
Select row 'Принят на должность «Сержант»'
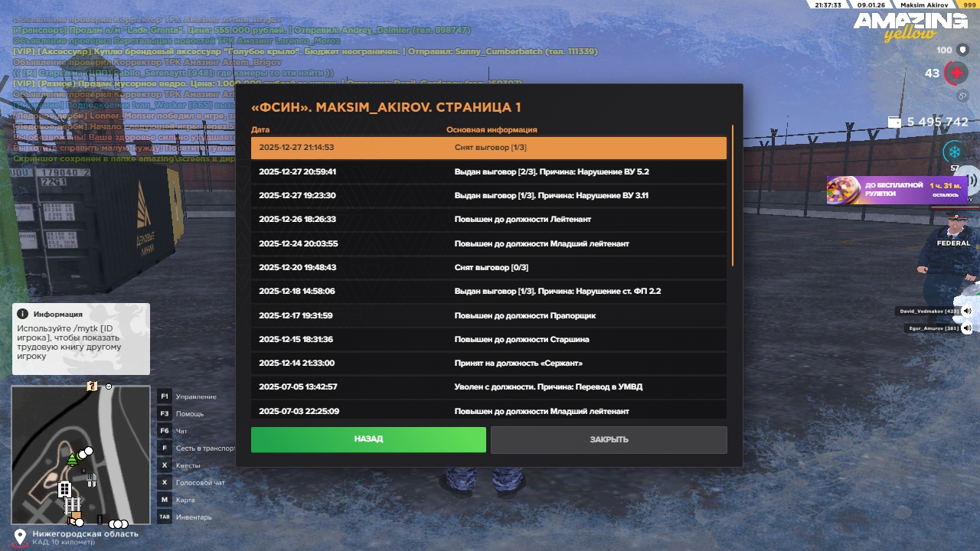point(488,364)
